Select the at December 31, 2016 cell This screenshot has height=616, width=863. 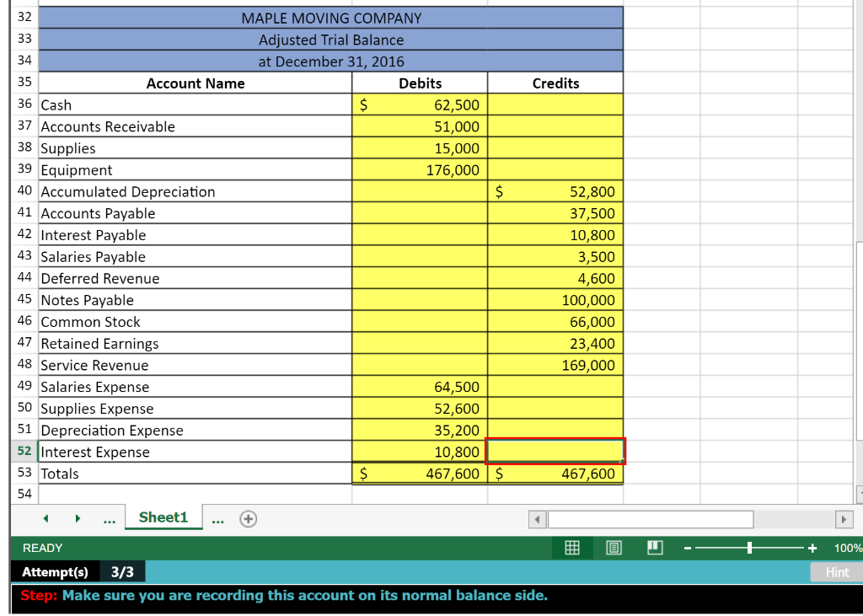330,62
